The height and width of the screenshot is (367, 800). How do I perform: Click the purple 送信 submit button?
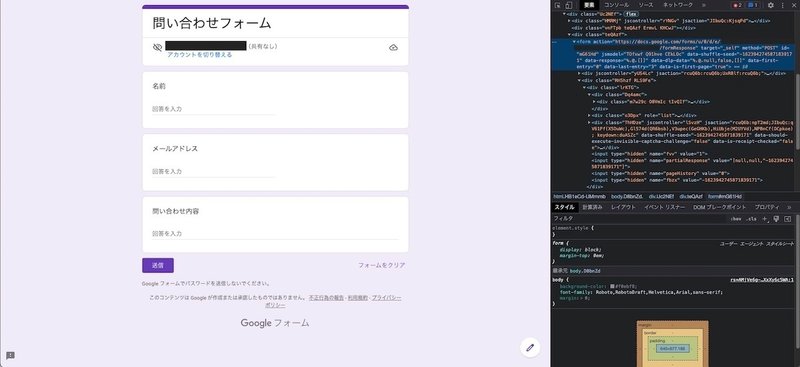click(x=158, y=265)
